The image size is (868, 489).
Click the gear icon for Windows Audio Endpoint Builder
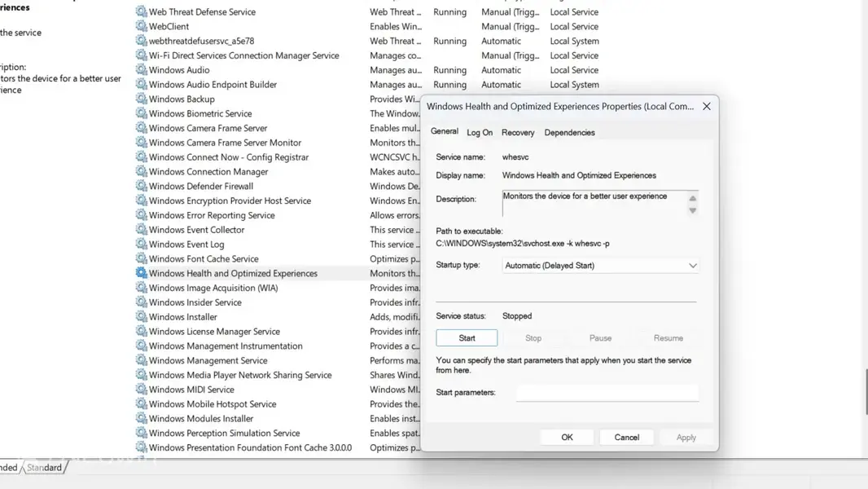click(x=141, y=84)
